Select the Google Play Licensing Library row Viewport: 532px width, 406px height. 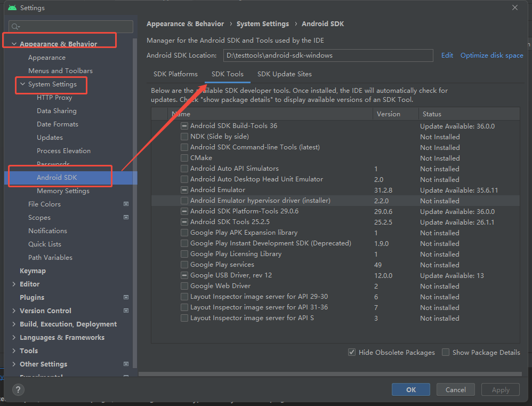pos(335,254)
